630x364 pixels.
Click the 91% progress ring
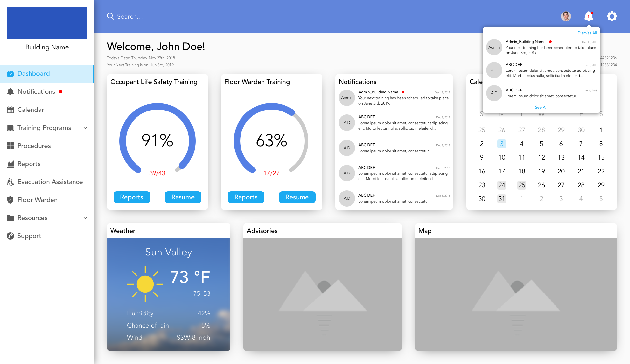tap(157, 140)
